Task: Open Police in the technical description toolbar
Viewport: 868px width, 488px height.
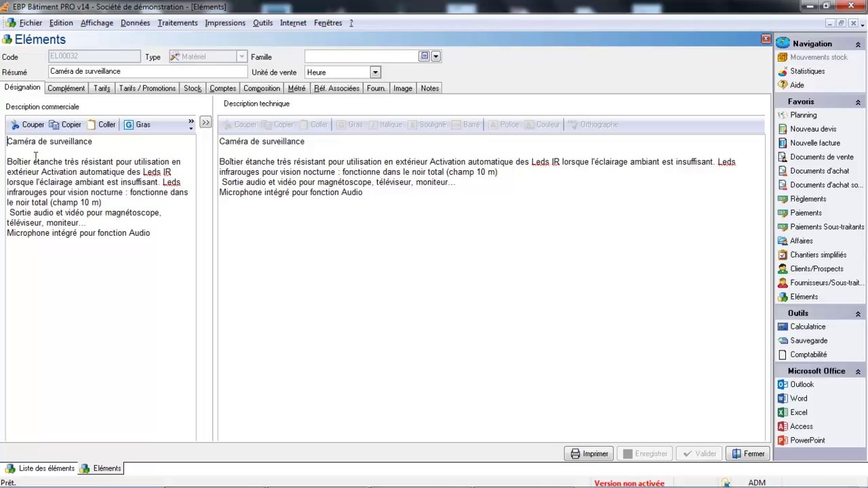Action: [x=503, y=125]
